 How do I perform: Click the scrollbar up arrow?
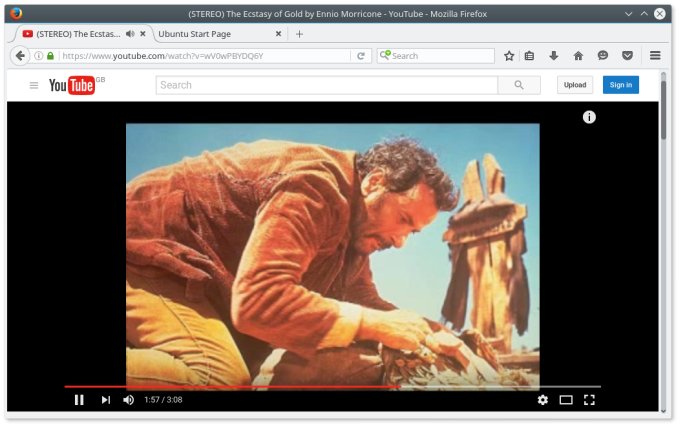pos(664,75)
